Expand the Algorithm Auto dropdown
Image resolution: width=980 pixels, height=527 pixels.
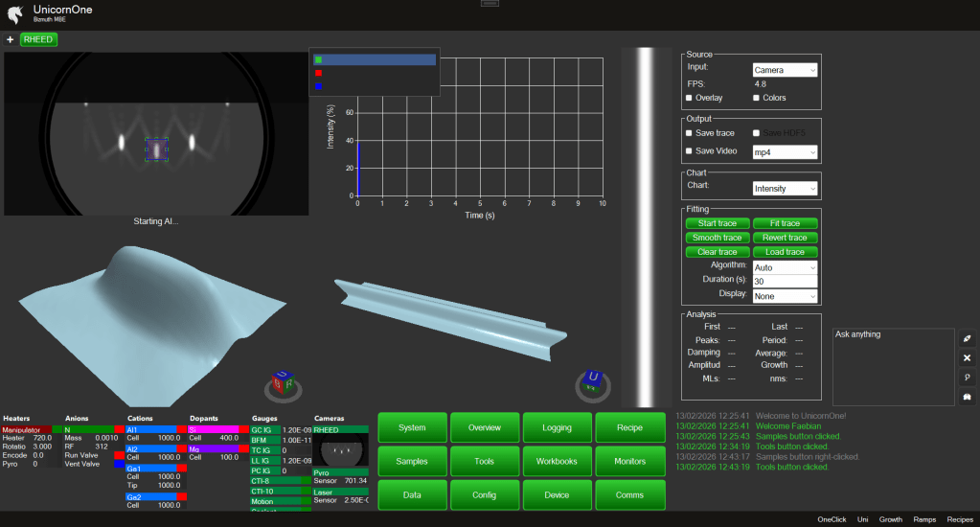tap(785, 267)
